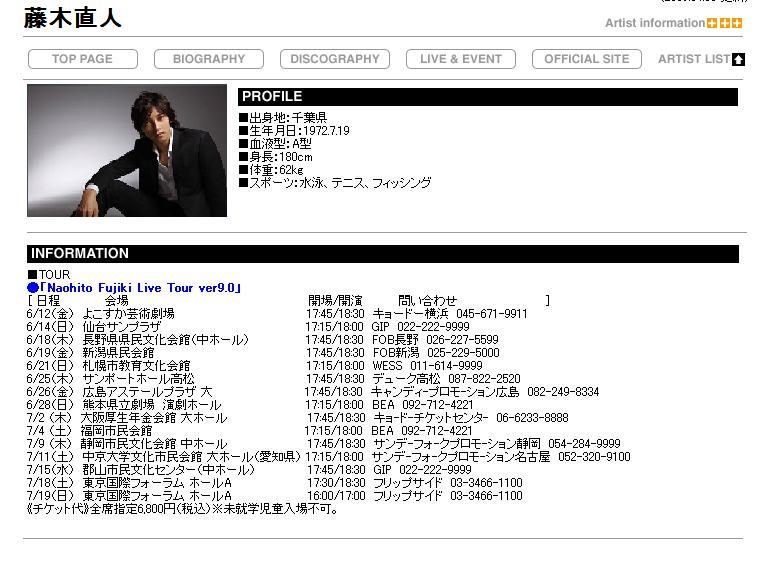Open the LIVE & EVENT tab
This screenshot has height=566, width=763.
coord(461,59)
